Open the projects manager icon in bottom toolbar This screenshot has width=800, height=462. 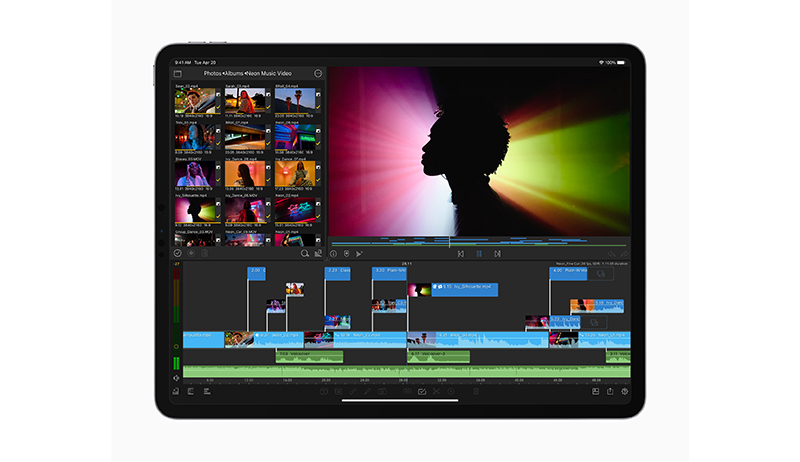pos(176,392)
